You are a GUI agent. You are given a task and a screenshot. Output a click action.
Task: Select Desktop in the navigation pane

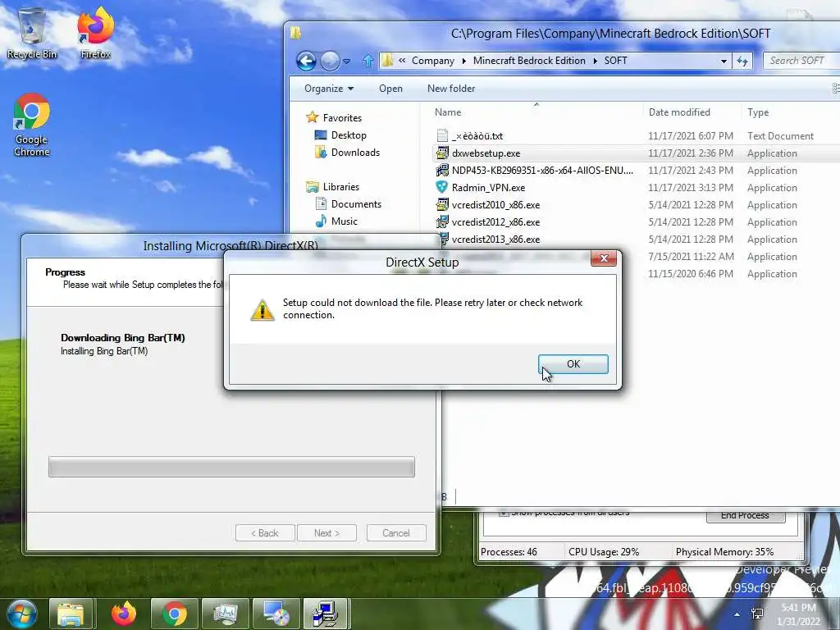(x=349, y=135)
